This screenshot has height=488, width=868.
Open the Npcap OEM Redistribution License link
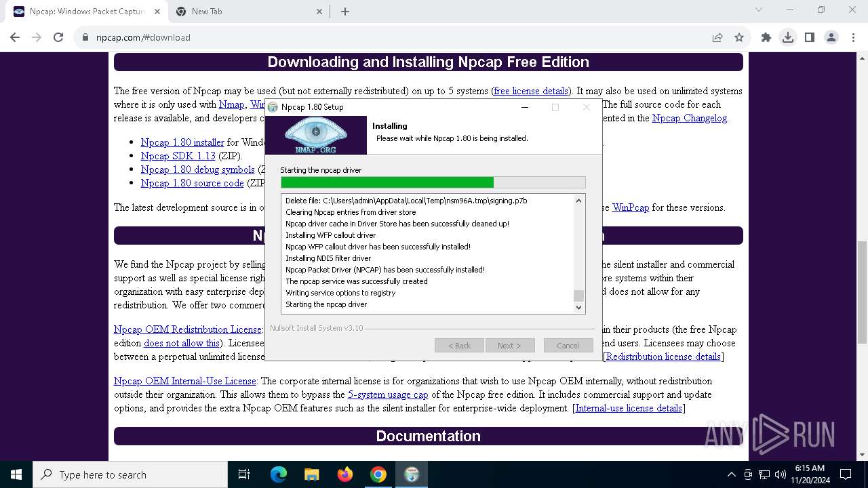pos(188,329)
